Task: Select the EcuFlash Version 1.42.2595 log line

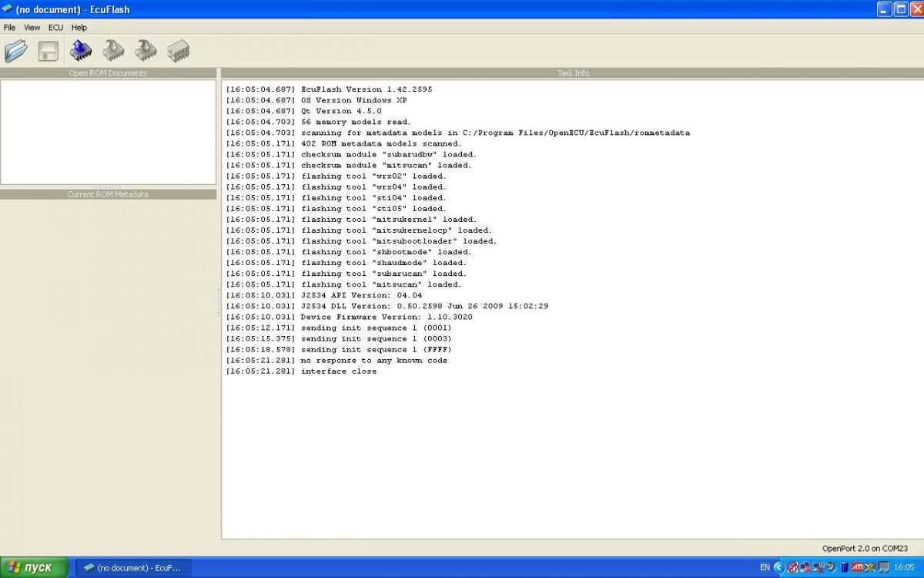Action: (329, 89)
